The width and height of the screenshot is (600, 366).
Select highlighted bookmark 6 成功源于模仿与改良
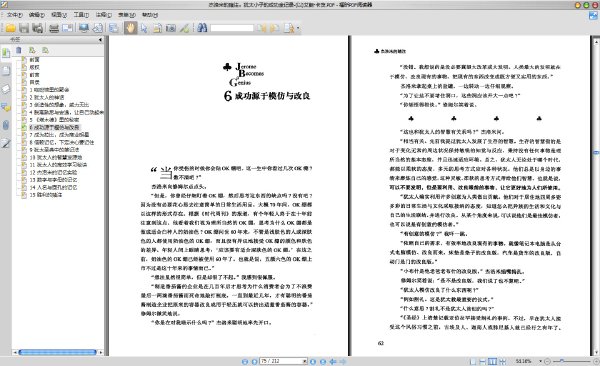tap(54, 127)
